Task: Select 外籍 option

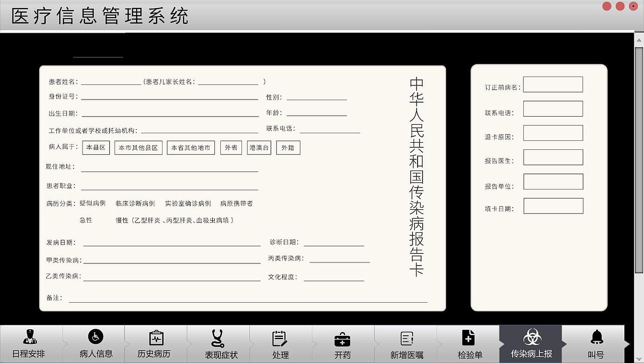Action: 288,148
